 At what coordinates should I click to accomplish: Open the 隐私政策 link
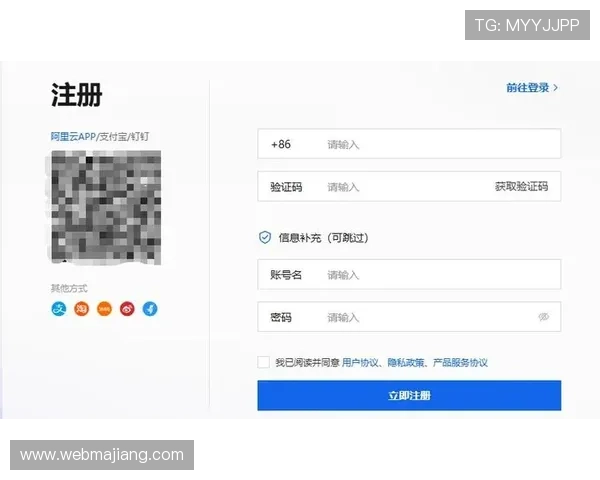click(x=406, y=362)
